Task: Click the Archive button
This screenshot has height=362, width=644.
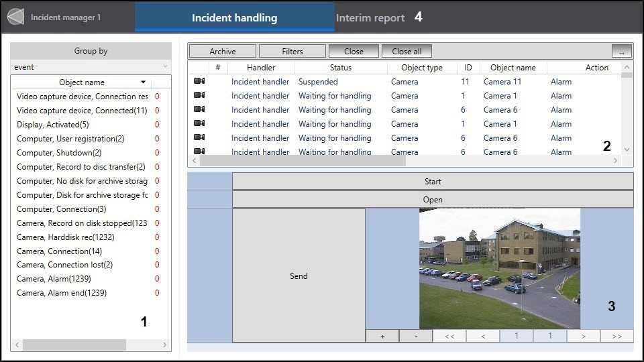Action: coord(222,51)
